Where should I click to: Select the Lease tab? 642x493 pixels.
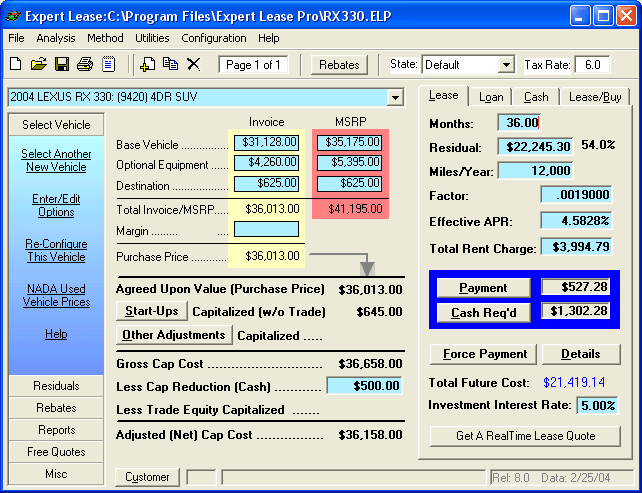(443, 95)
